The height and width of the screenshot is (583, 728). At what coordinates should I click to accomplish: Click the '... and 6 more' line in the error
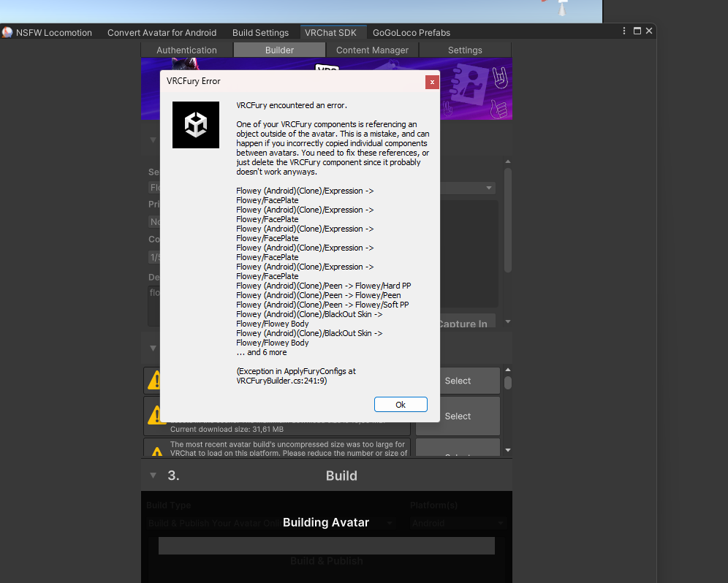(x=262, y=352)
